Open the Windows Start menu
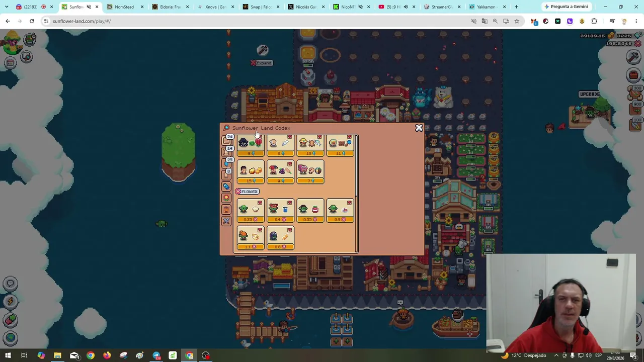 (x=8, y=355)
